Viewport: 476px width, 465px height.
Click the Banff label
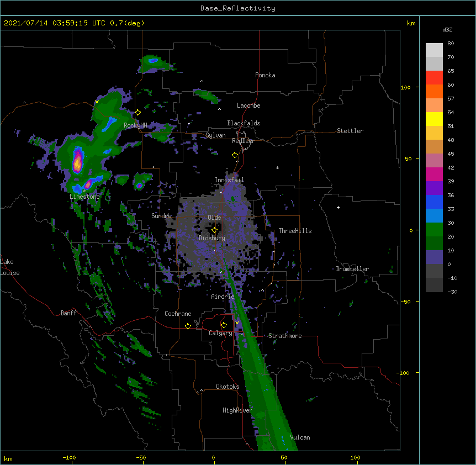[68, 313]
